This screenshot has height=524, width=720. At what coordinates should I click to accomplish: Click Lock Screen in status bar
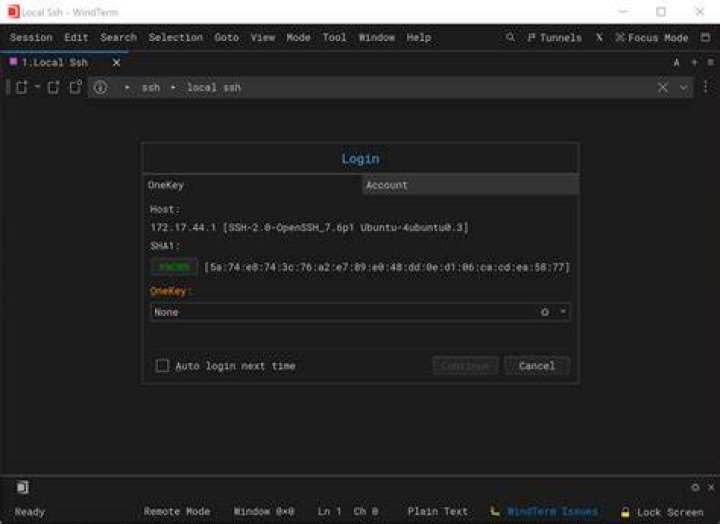point(662,512)
